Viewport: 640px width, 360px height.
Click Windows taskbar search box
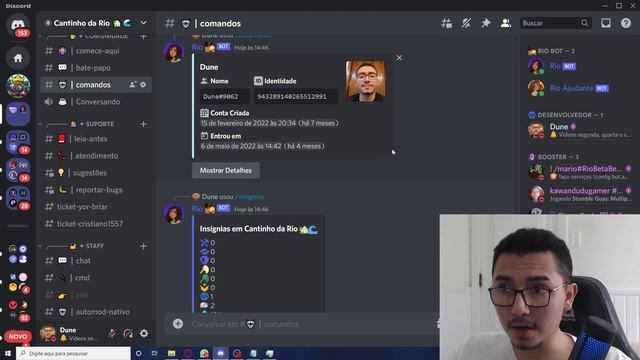tap(73, 353)
